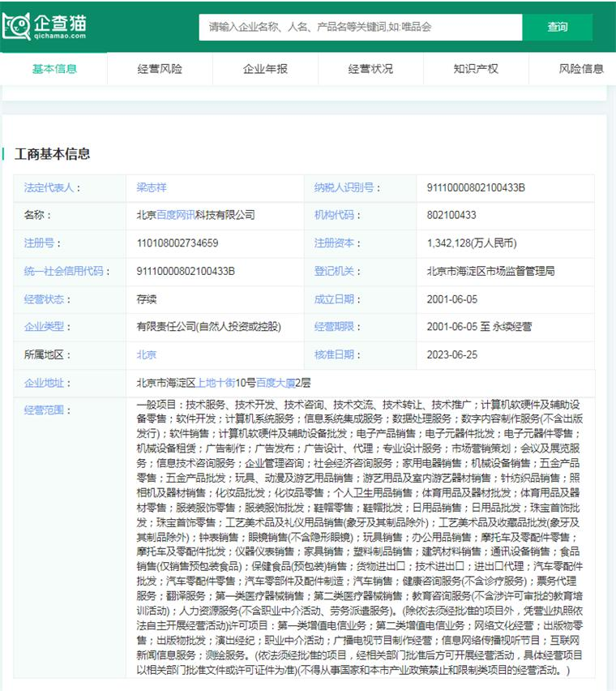Click the 机构代码 label link
Screen dimensions: 616x691
(334, 215)
